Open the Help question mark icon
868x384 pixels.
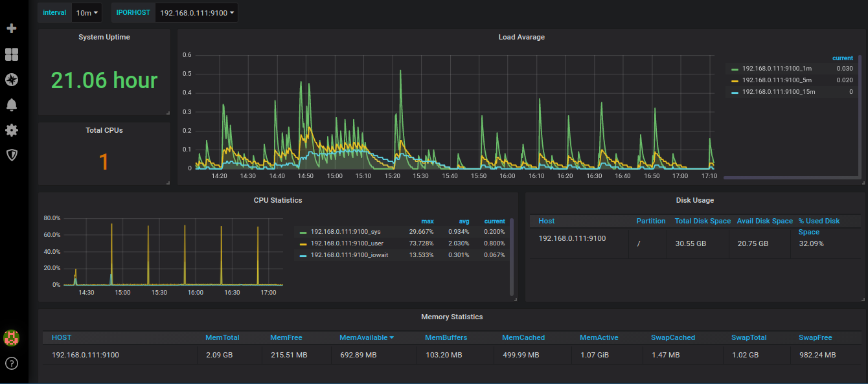[11, 363]
